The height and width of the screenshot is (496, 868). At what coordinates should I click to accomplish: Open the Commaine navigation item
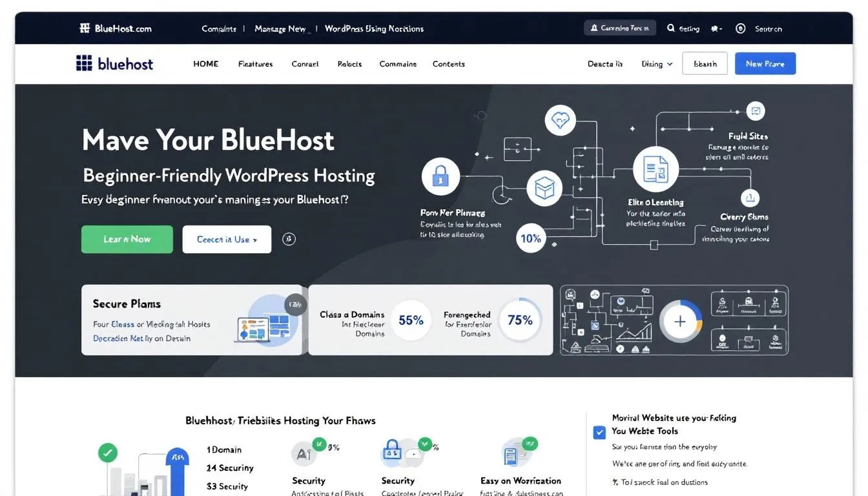[398, 64]
